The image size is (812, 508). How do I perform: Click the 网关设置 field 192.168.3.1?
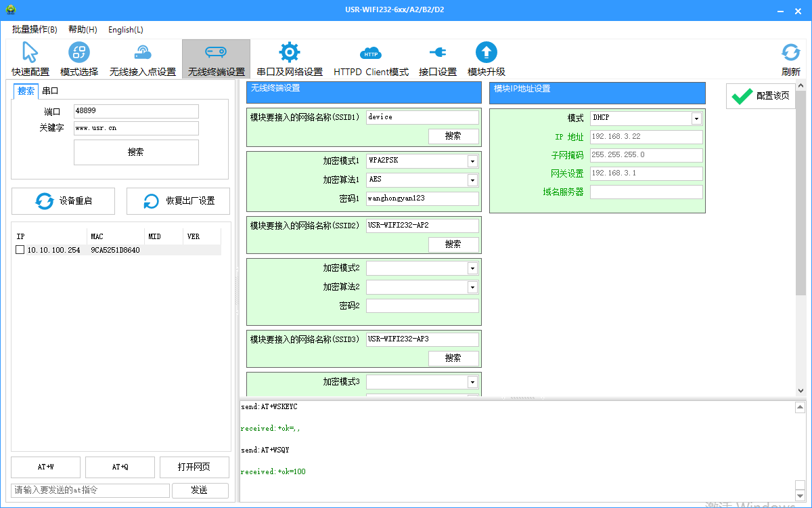click(x=646, y=173)
